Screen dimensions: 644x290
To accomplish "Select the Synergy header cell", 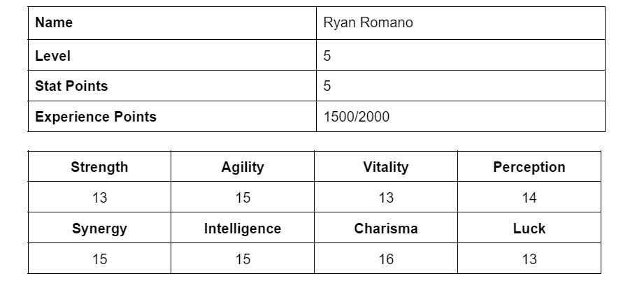I will coord(99,228).
